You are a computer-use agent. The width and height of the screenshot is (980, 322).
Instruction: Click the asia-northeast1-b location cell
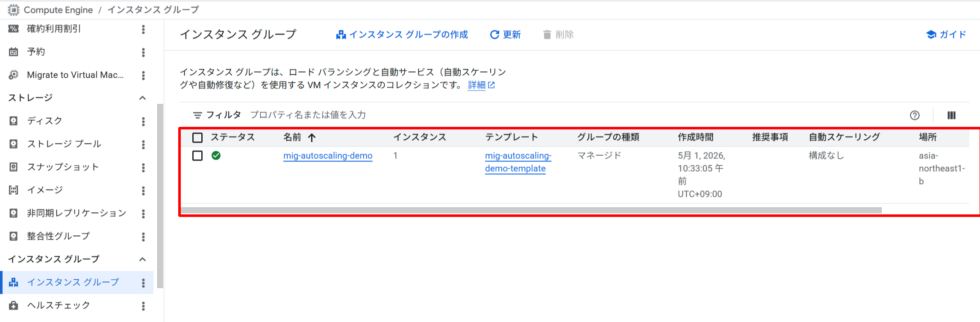point(942,168)
